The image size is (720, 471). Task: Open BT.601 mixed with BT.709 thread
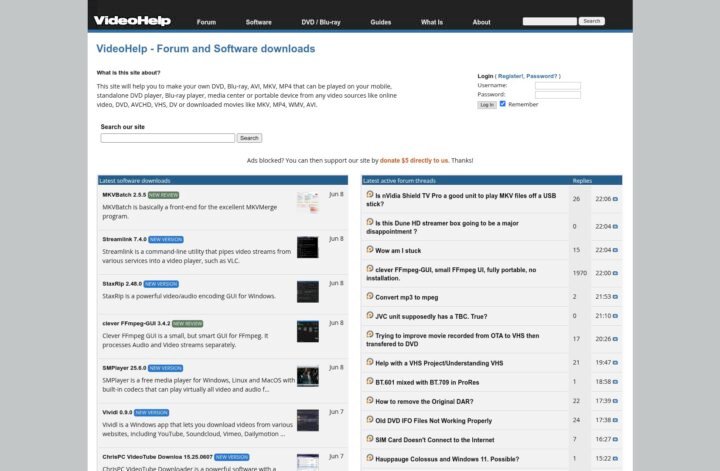point(427,382)
